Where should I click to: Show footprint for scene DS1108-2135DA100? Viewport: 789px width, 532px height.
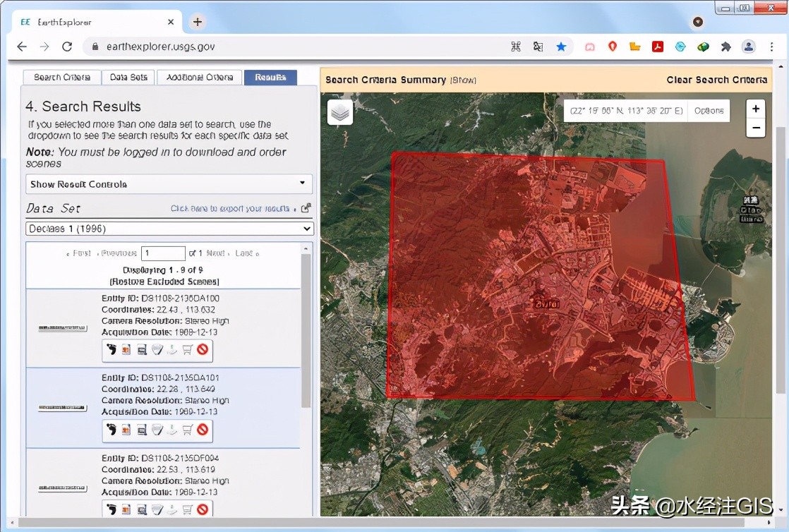112,349
